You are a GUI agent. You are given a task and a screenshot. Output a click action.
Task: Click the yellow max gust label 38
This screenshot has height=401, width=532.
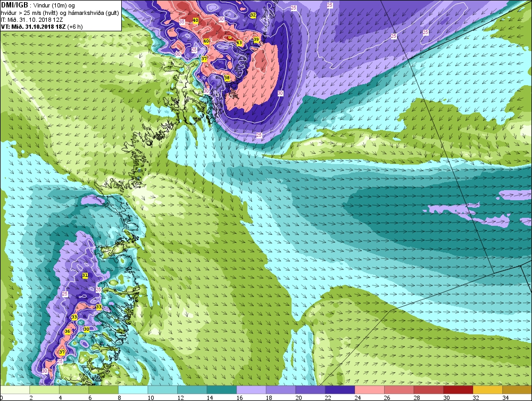pyautogui.click(x=227, y=78)
